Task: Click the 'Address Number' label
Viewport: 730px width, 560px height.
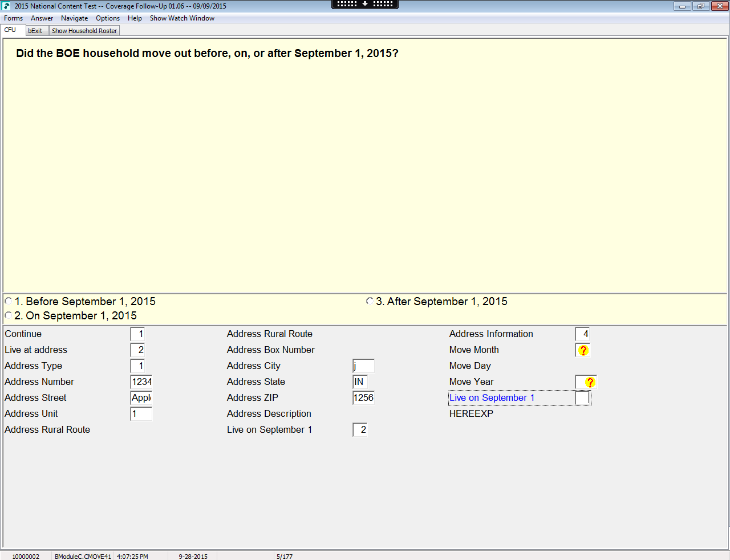Action: (39, 382)
